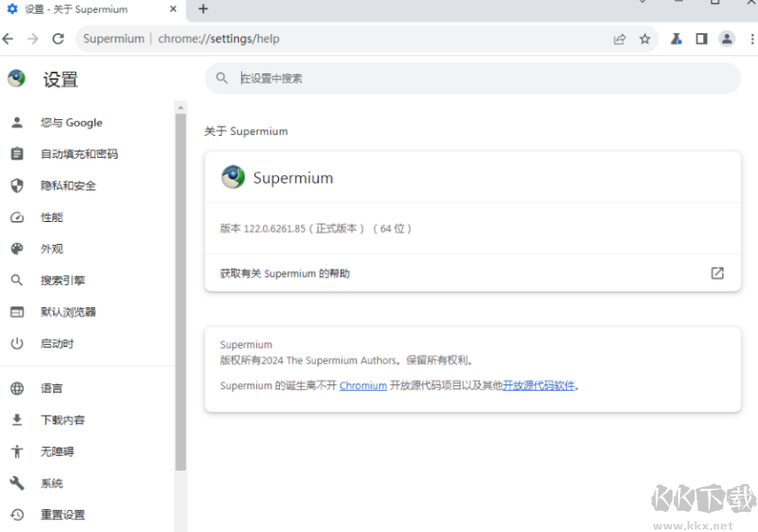
Task: Bookmark this page with the star icon
Action: tap(645, 39)
